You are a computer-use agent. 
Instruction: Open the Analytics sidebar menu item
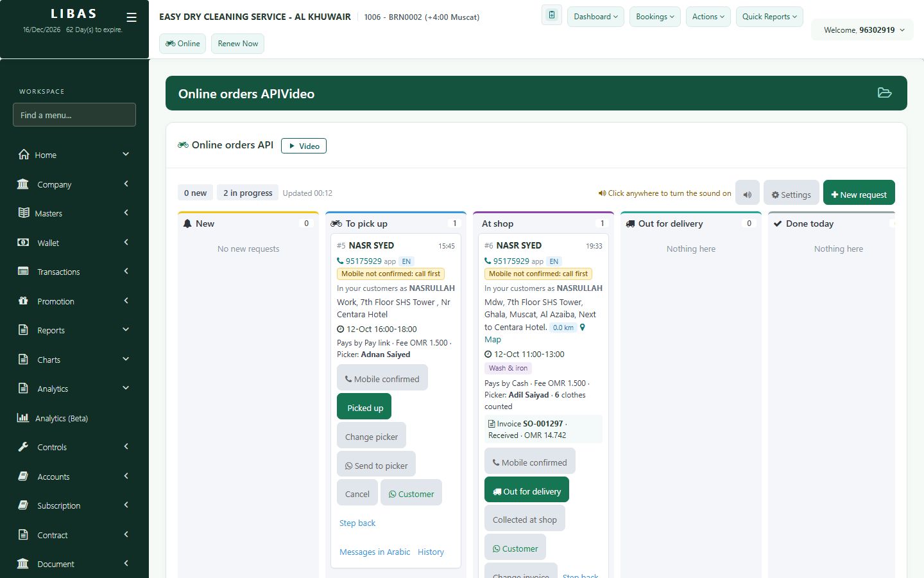coord(74,388)
